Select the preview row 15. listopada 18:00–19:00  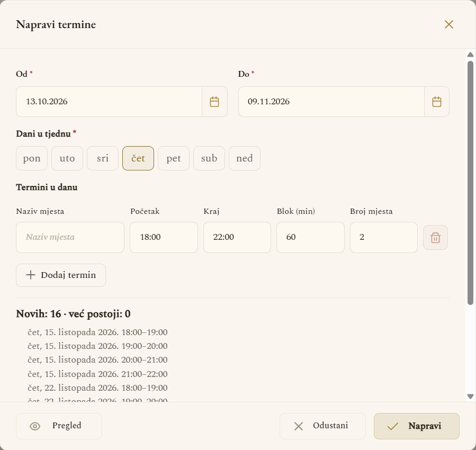coord(97,332)
